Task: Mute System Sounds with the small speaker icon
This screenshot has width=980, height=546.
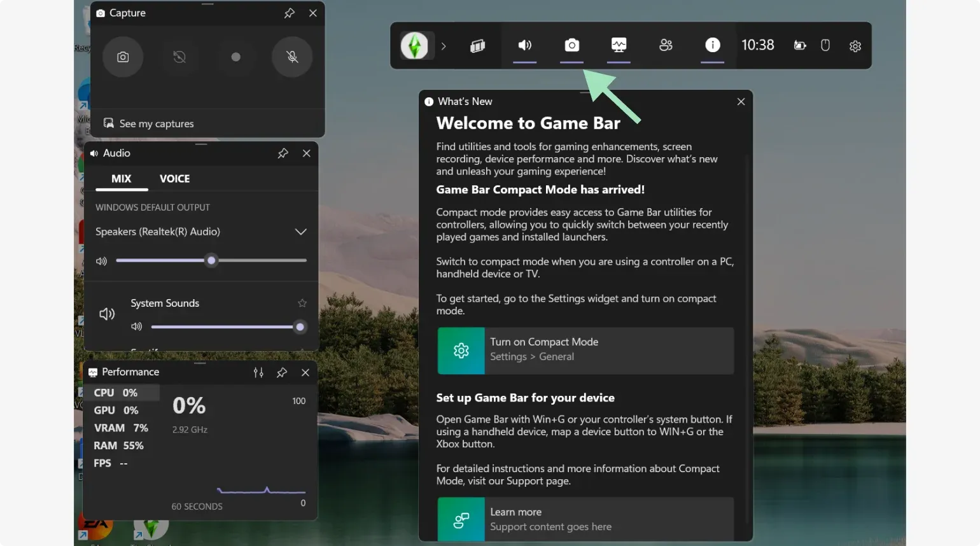Action: [x=136, y=326]
